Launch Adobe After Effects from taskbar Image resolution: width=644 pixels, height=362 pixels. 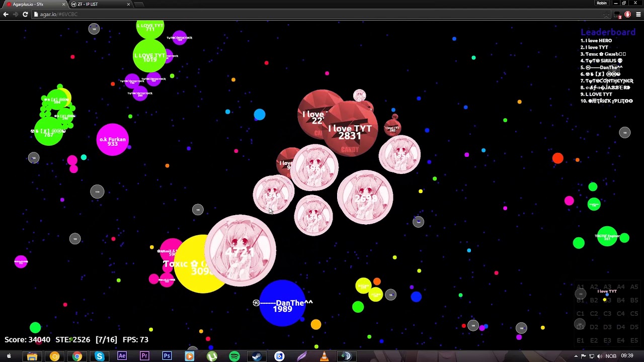(x=122, y=356)
